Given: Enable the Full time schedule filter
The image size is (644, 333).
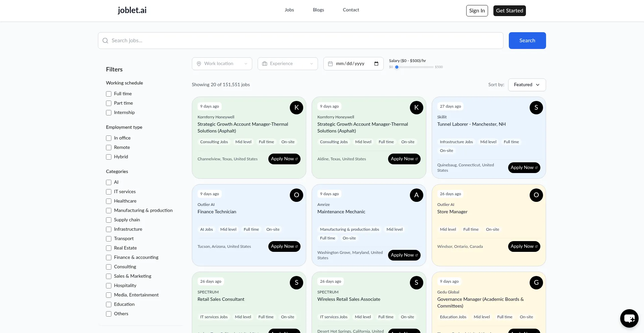Looking at the screenshot, I should click(x=109, y=94).
